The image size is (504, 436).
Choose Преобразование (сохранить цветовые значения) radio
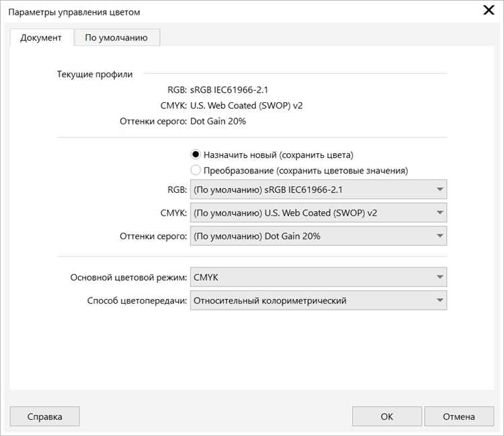(196, 170)
